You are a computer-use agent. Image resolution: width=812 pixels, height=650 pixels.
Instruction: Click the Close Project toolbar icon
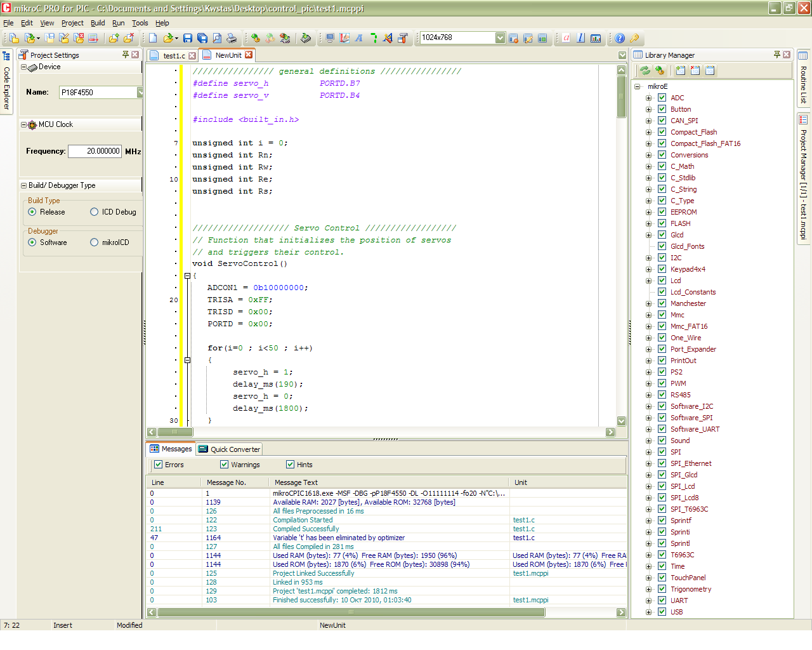(x=79, y=38)
